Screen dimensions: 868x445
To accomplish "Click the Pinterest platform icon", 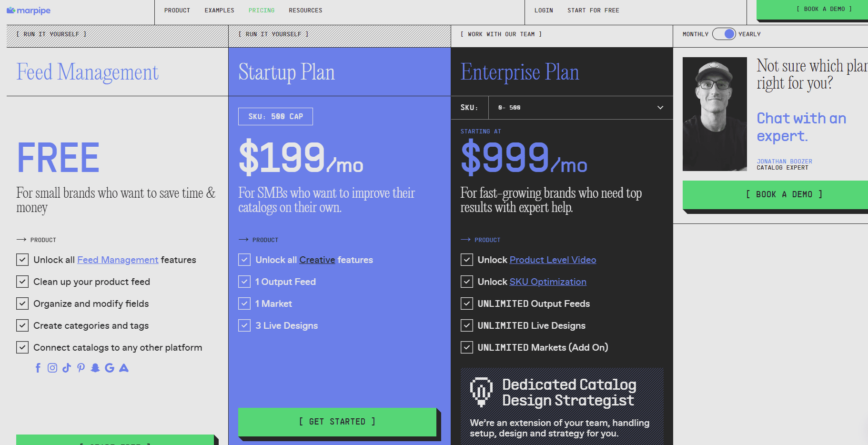I will (81, 367).
